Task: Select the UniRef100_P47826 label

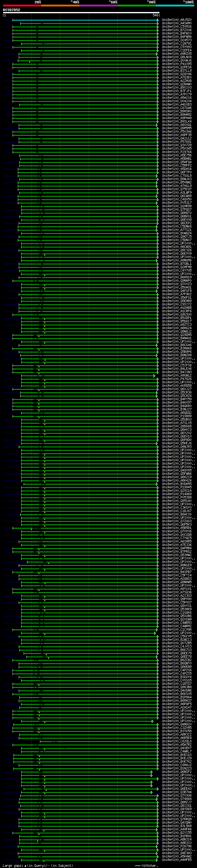Action: click(177, 379)
